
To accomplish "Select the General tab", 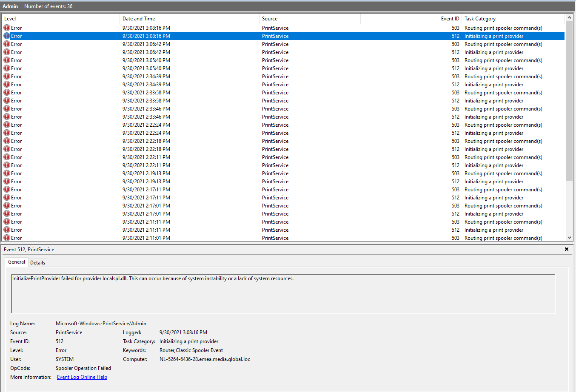I will pos(17,262).
